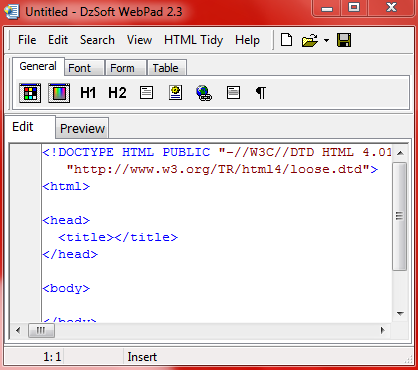Switch to the General toolbar tab
Screen dimensions: 418x370
[38, 66]
